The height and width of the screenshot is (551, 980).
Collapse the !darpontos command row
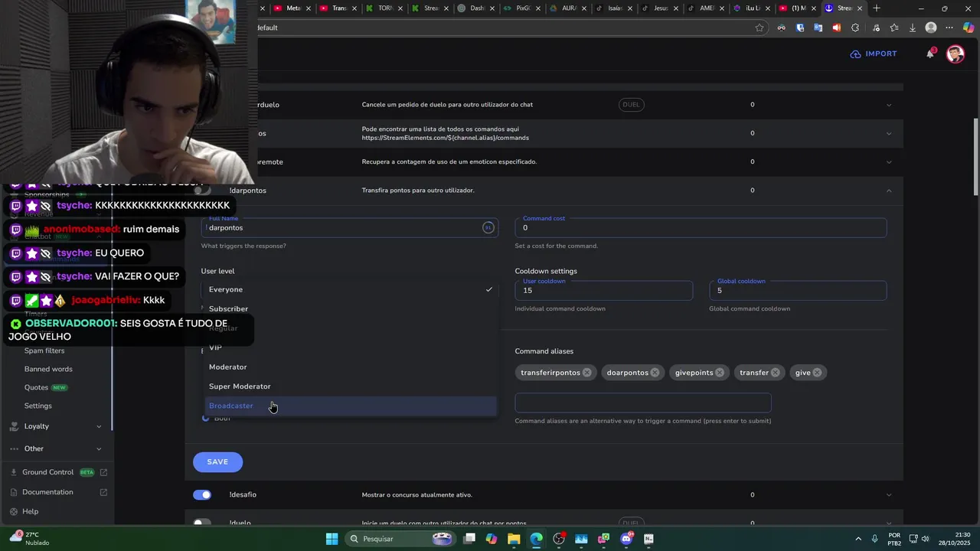(x=889, y=191)
